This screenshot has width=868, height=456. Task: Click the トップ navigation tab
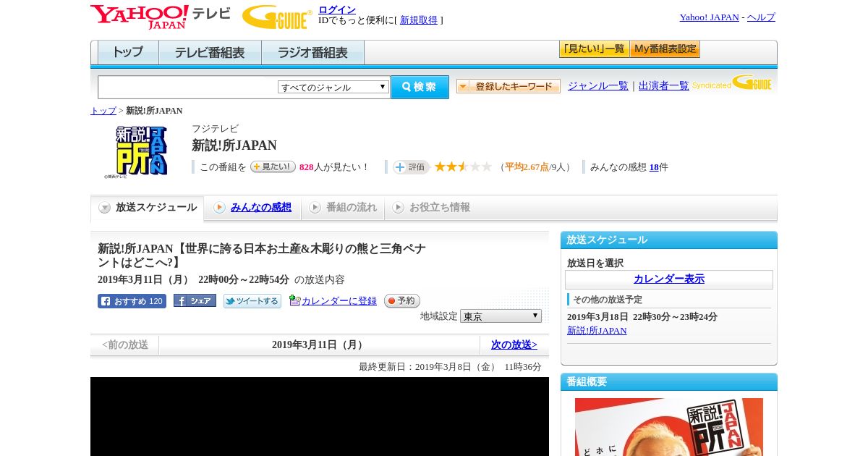click(x=128, y=53)
